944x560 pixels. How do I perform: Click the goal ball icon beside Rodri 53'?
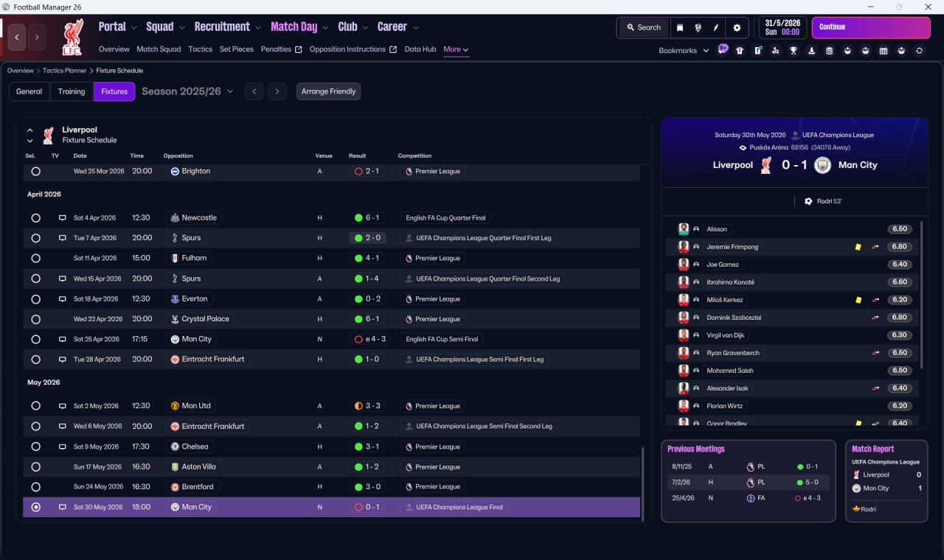click(x=808, y=201)
